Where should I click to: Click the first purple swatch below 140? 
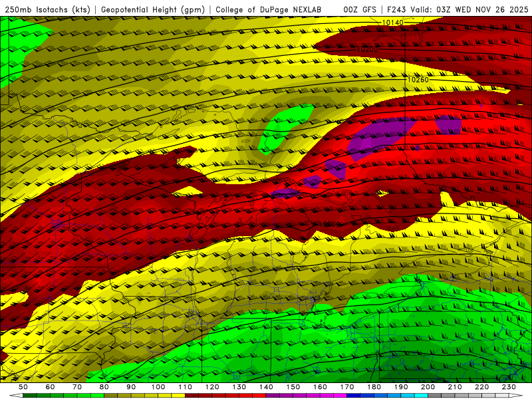click(x=273, y=396)
